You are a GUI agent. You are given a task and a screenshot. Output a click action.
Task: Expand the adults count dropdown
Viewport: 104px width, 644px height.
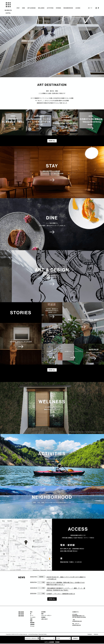(x=47, y=638)
